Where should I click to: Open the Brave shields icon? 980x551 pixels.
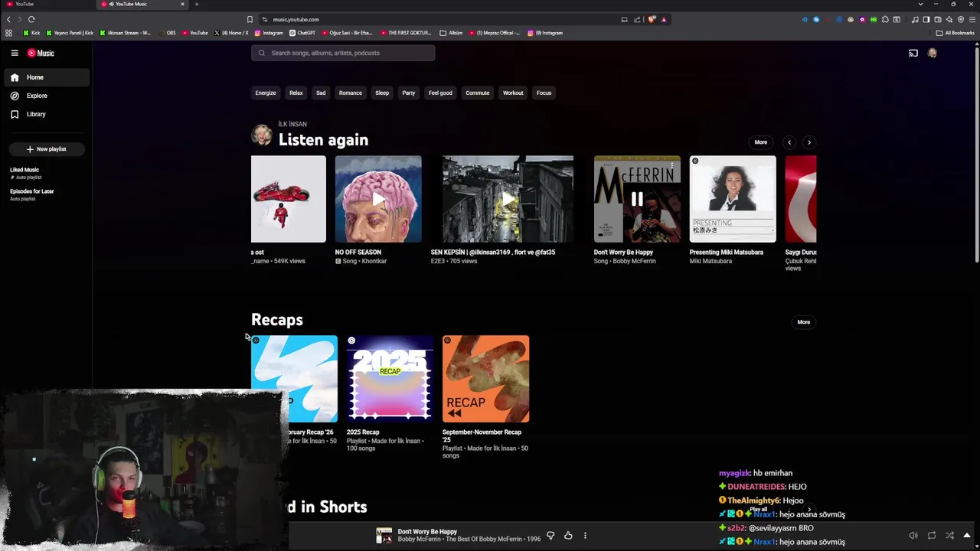652,19
